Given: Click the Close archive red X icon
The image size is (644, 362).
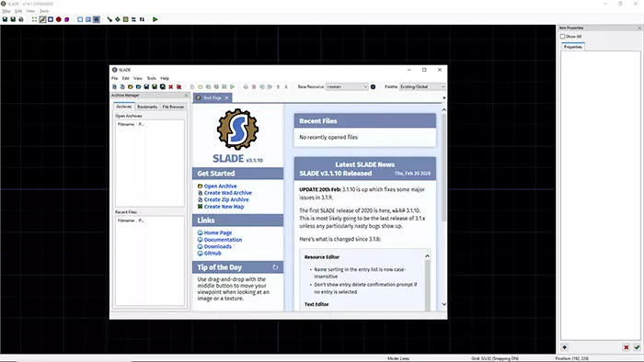Looking at the screenshot, I should (171, 87).
